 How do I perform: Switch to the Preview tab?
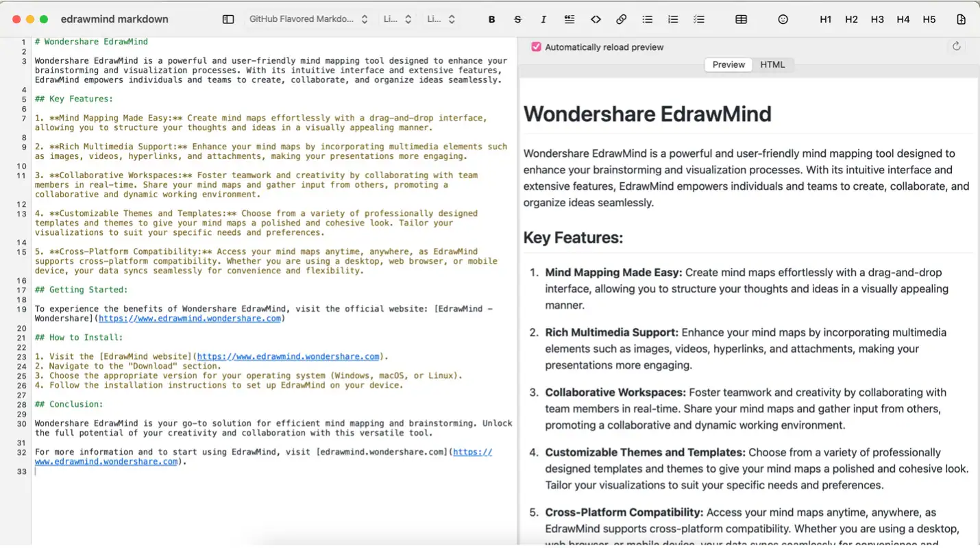click(728, 64)
